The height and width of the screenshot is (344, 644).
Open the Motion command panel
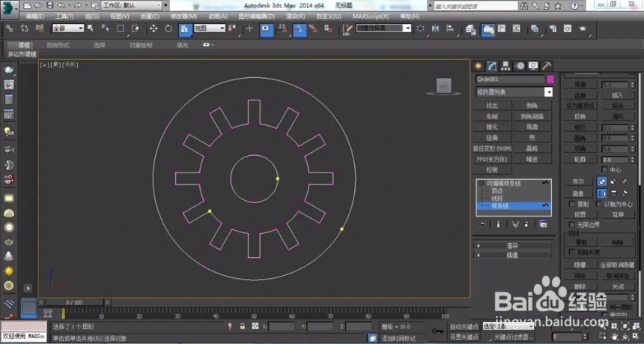click(520, 66)
